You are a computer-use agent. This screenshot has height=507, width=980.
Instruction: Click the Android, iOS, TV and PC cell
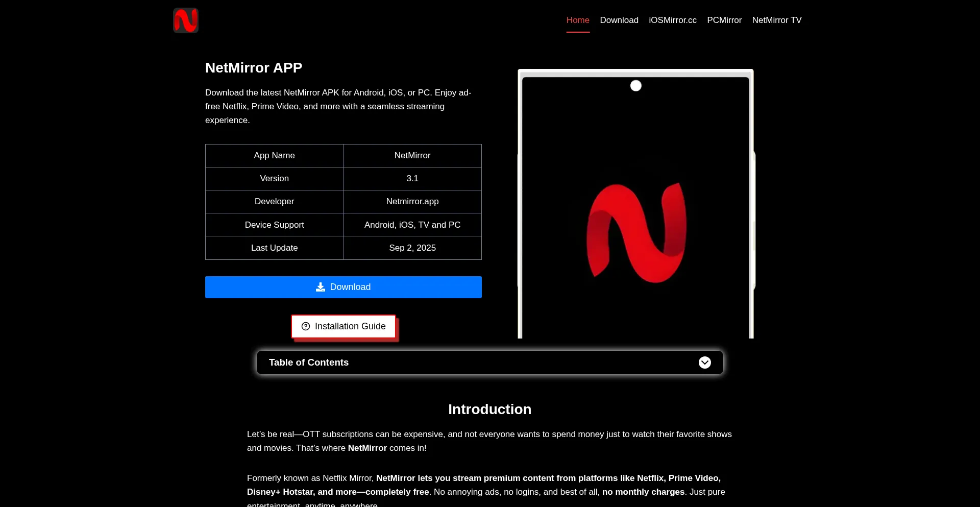(x=412, y=225)
